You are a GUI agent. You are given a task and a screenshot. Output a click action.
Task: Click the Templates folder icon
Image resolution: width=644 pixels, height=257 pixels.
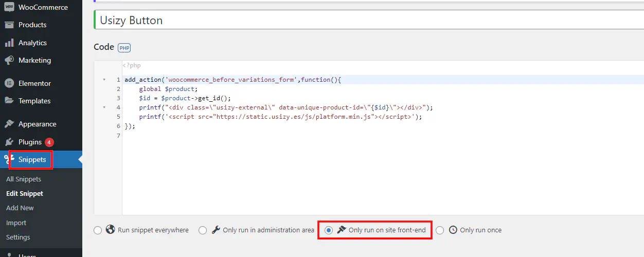coord(9,101)
